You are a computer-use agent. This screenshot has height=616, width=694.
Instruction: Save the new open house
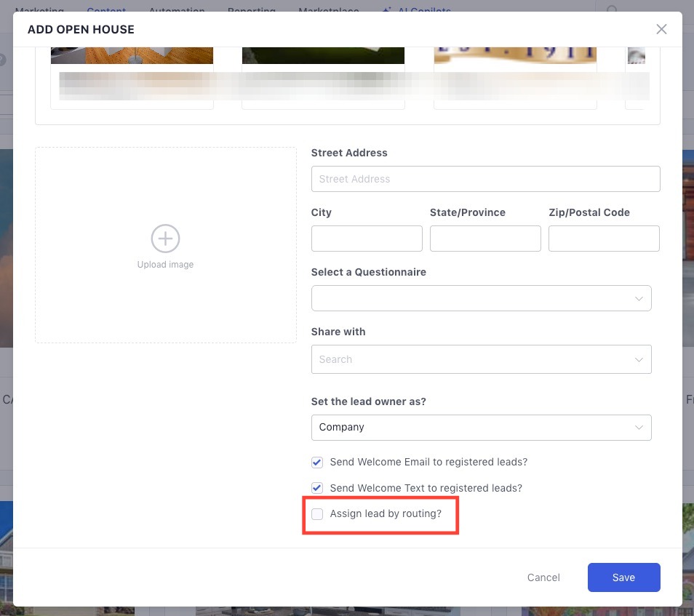pyautogui.click(x=623, y=577)
